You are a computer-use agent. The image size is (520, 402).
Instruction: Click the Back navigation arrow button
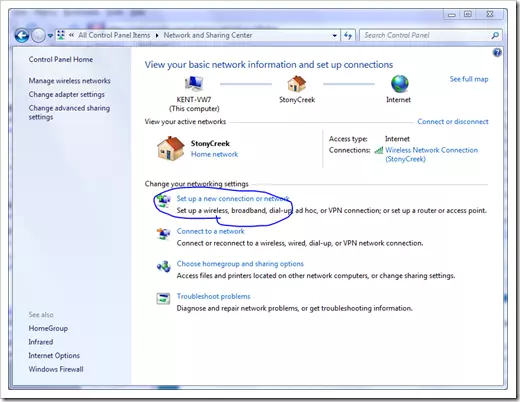(x=22, y=35)
